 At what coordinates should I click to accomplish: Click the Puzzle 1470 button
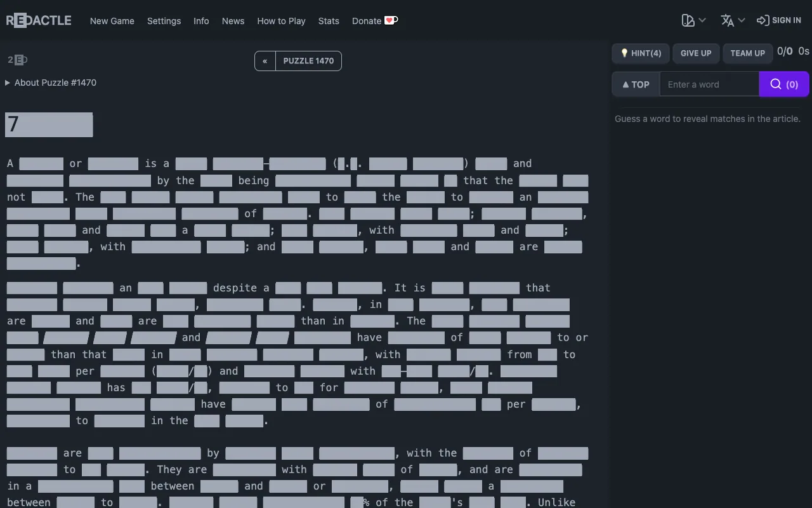308,61
